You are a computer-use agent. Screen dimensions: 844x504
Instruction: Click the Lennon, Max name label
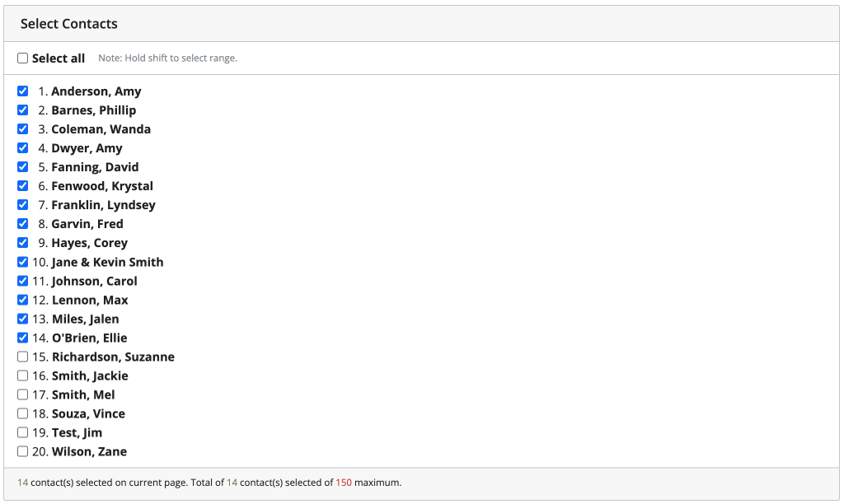coord(90,300)
